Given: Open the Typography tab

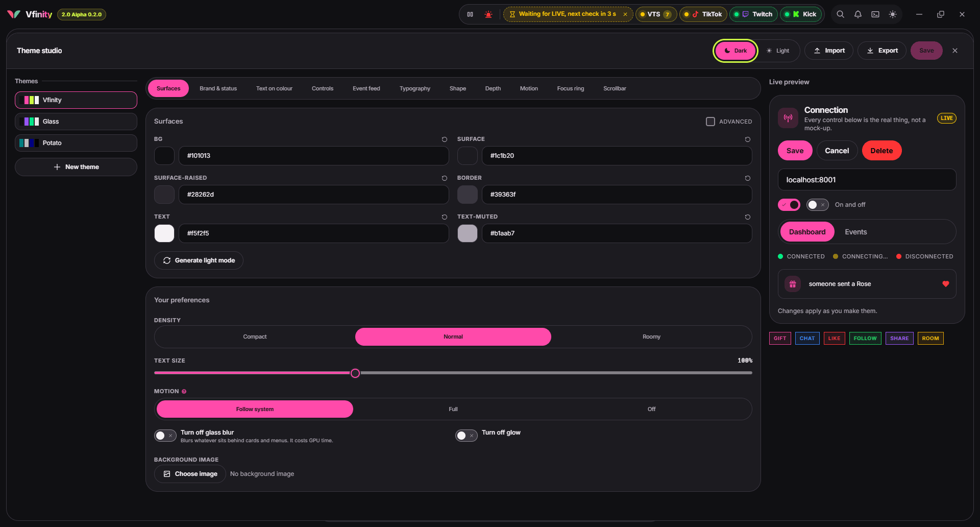Looking at the screenshot, I should click(x=415, y=88).
